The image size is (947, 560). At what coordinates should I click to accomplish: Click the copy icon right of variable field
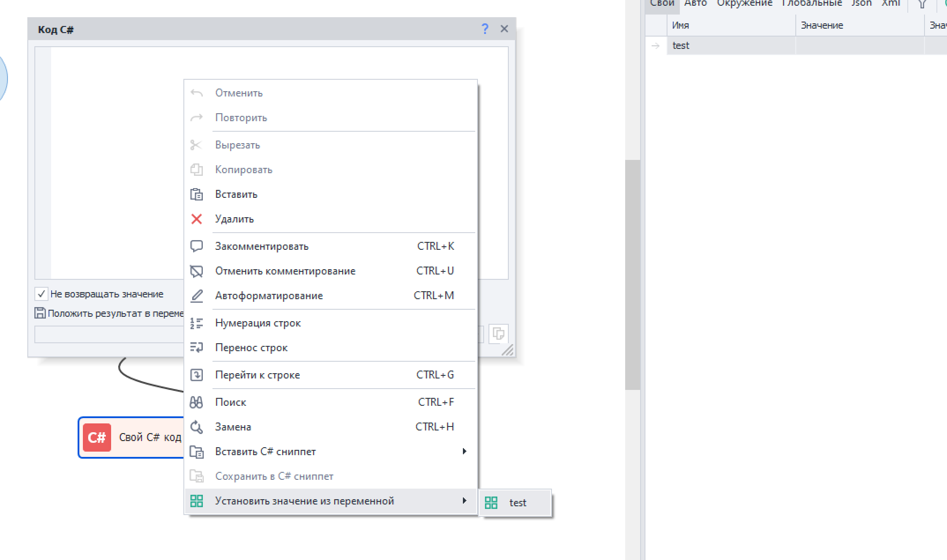[498, 334]
